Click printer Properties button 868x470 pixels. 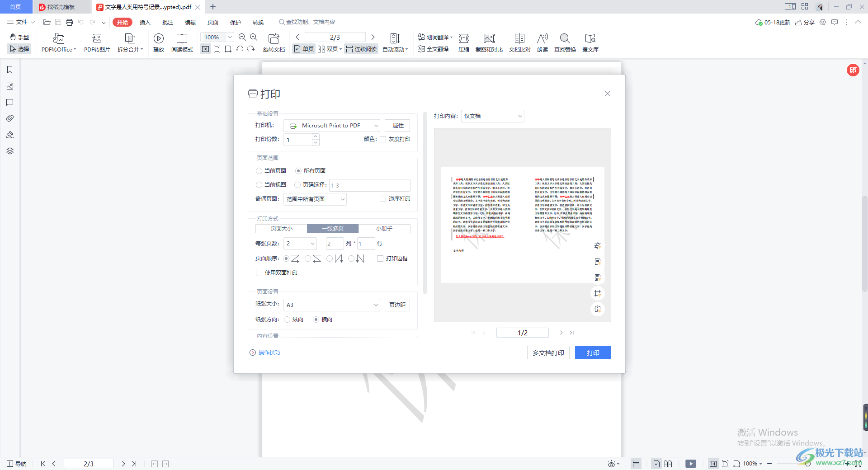tap(398, 126)
